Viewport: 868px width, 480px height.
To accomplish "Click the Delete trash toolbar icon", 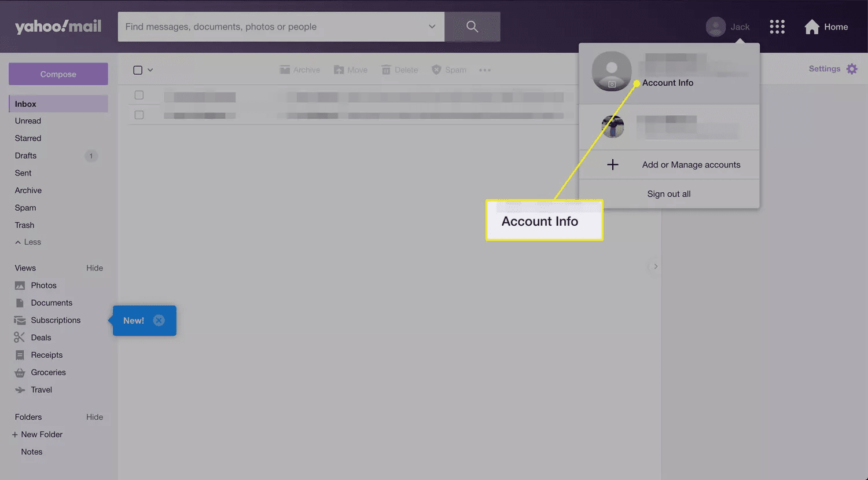I will click(x=386, y=70).
